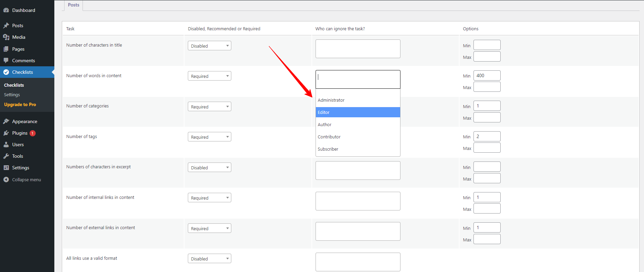The image size is (644, 272).
Task: Open status dropdown for internal links
Action: [210, 198]
